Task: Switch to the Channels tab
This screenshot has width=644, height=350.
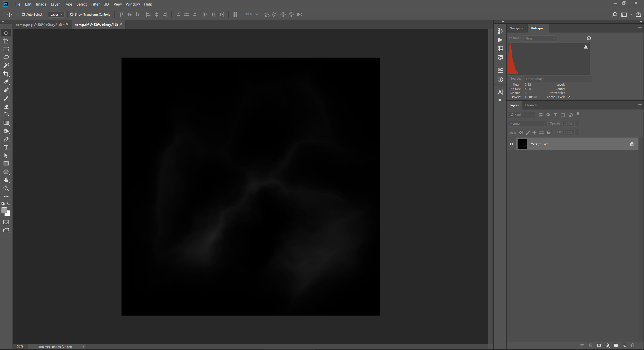Action: point(531,105)
